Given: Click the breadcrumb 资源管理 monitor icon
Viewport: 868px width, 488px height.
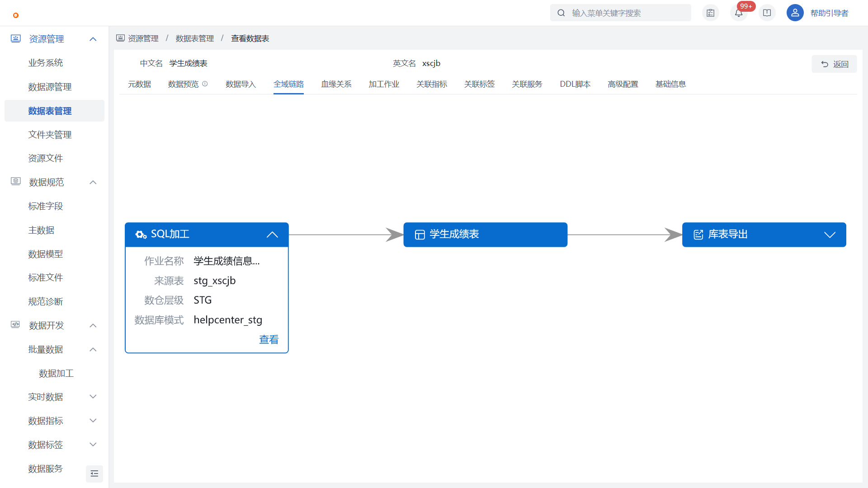Looking at the screenshot, I should (120, 38).
